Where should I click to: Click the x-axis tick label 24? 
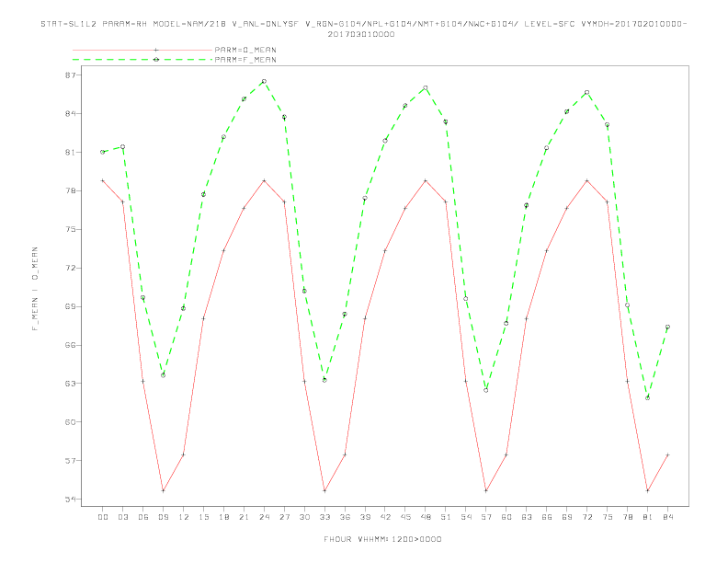264,517
